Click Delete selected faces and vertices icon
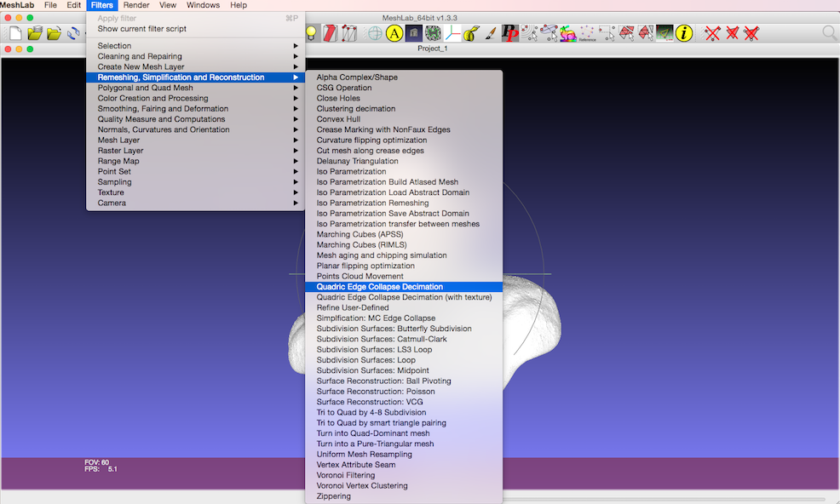The height and width of the screenshot is (504, 840). click(751, 33)
